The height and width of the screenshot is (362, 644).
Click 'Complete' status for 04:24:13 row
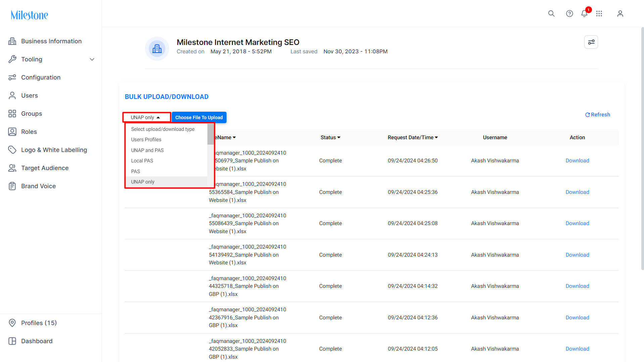pyautogui.click(x=331, y=255)
